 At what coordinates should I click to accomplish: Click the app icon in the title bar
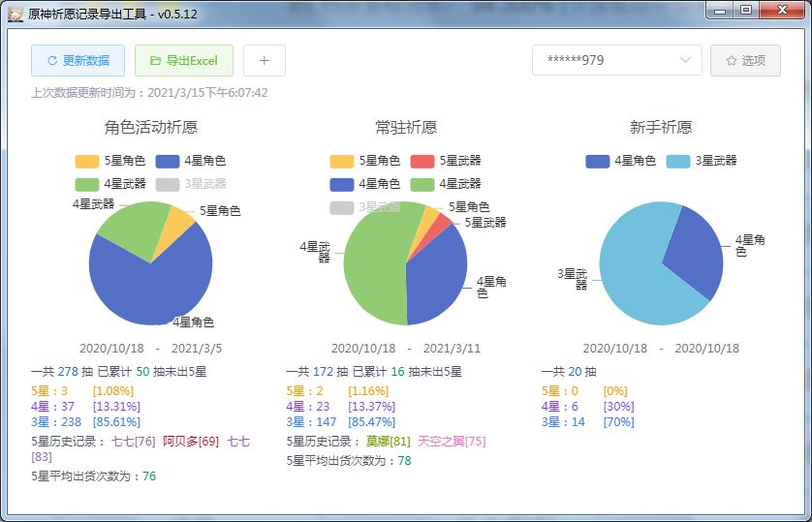(16, 14)
